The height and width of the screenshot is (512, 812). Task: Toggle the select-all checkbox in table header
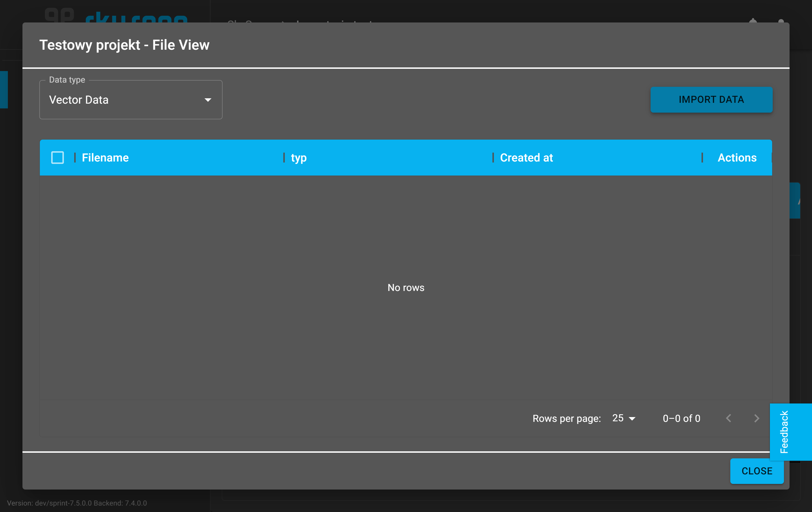pos(57,158)
